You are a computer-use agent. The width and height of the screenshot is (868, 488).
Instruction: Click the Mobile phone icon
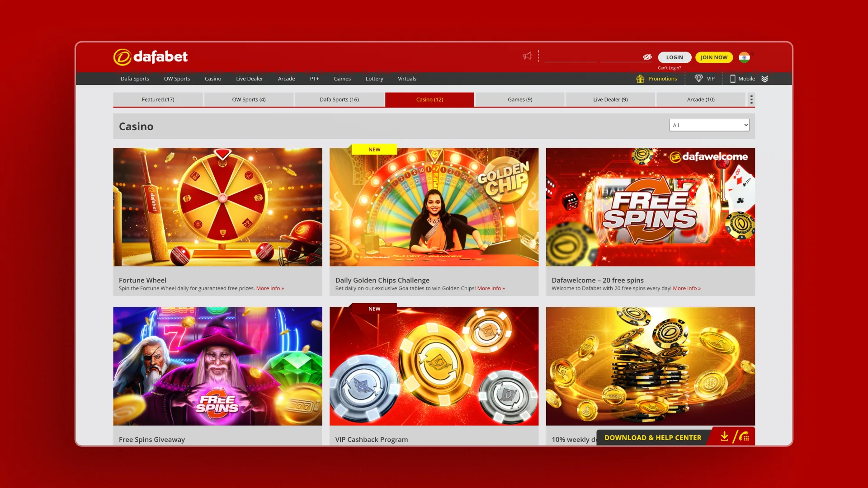tap(733, 79)
